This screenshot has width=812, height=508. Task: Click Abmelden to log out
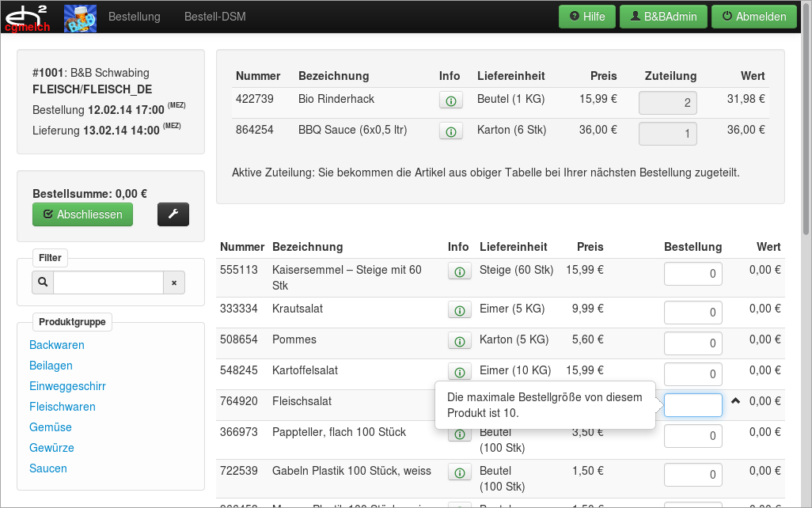coord(753,17)
